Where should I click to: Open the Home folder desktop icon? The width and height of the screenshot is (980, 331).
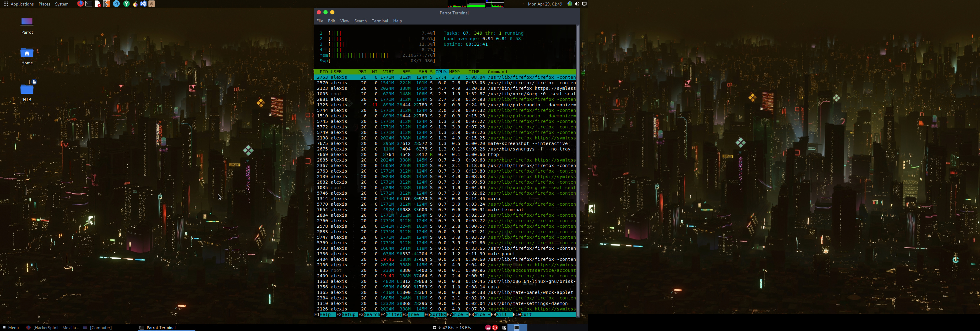(x=27, y=54)
